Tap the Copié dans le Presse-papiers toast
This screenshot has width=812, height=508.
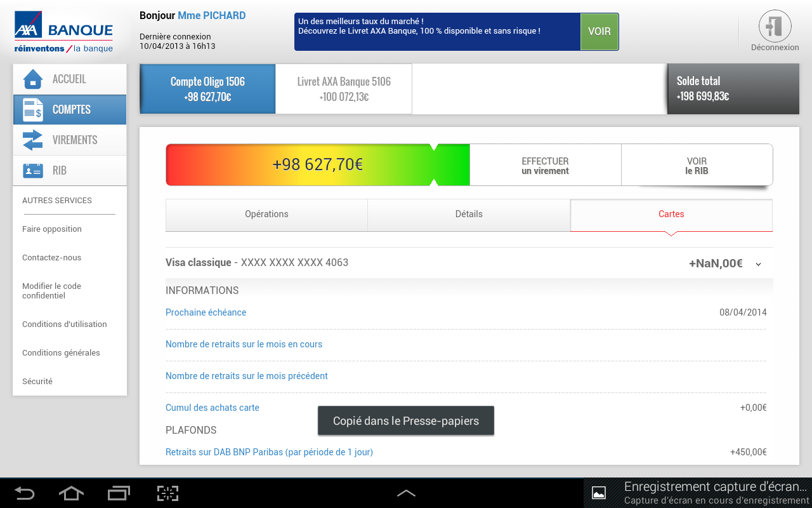(406, 421)
